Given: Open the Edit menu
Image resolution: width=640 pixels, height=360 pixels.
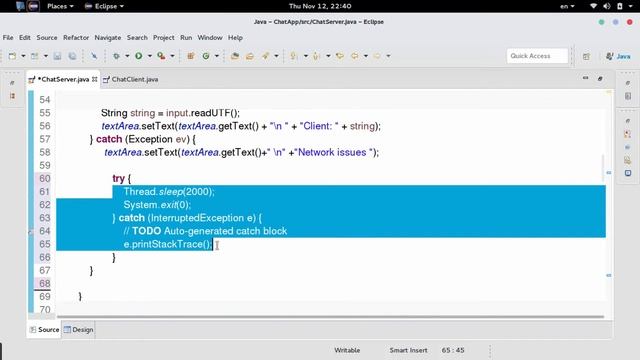Looking at the screenshot, I should click(x=24, y=38).
